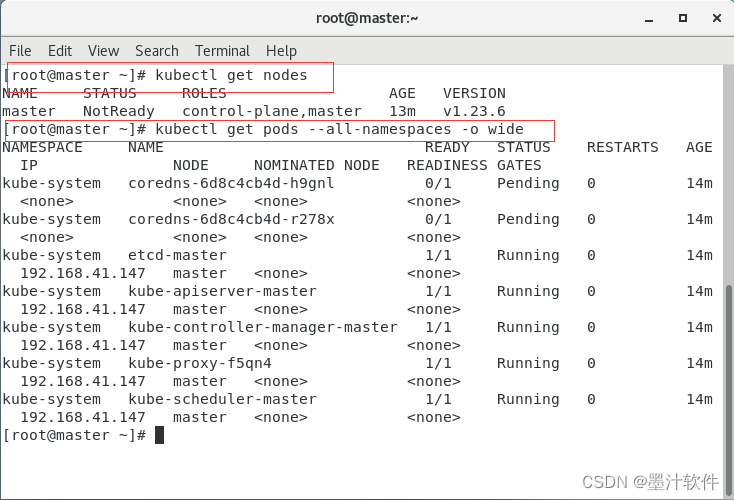734x500 pixels.
Task: Open the Help menu
Action: point(281,51)
